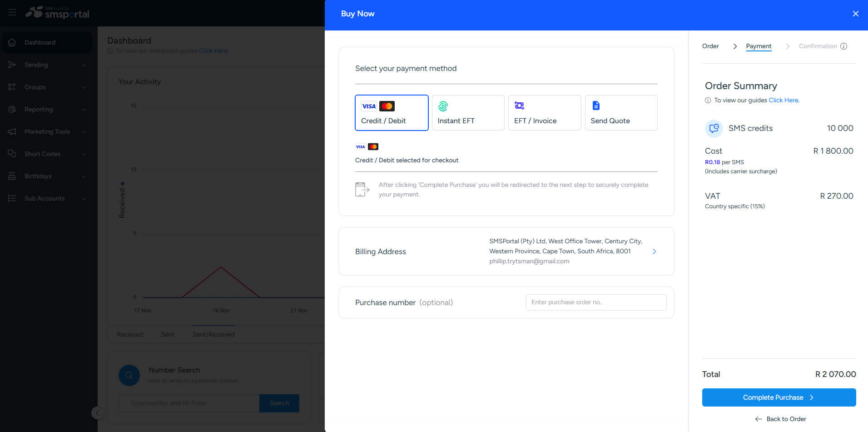Switch to the Received chart tab
This screenshot has width=868, height=432.
click(130, 334)
